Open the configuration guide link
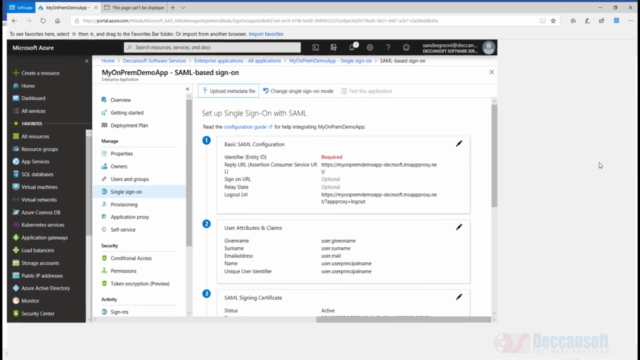640x360 pixels. click(245, 127)
